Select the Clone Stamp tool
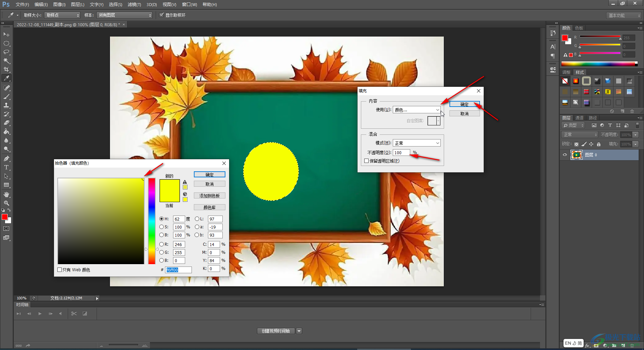Viewport: 644px width, 350px height. 6,105
